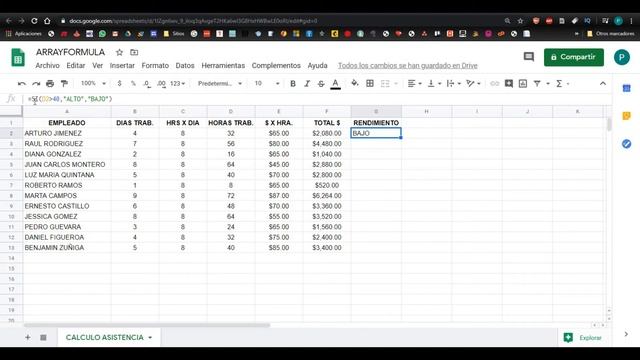Undo the last action in the toolbar
This screenshot has width=640, height=360.
22,84
